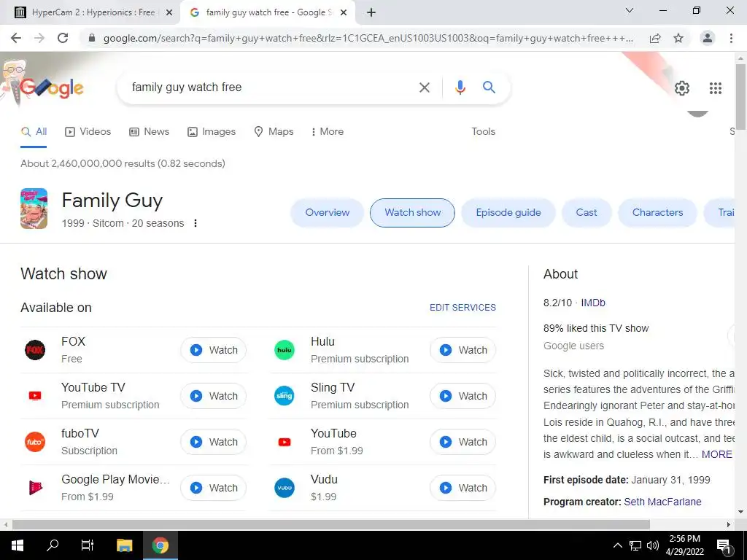Click Watch button for YouTube $1.99
The width and height of the screenshot is (747, 560).
[462, 442]
